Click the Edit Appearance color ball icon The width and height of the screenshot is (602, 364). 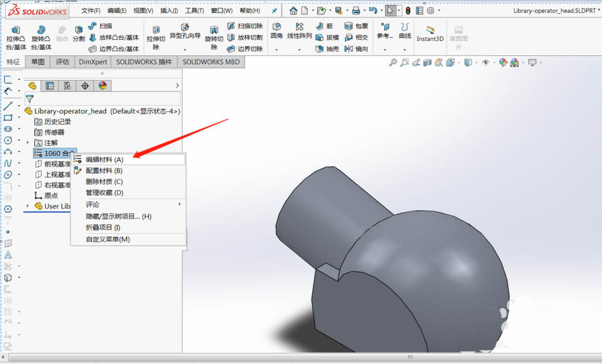pyautogui.click(x=503, y=63)
